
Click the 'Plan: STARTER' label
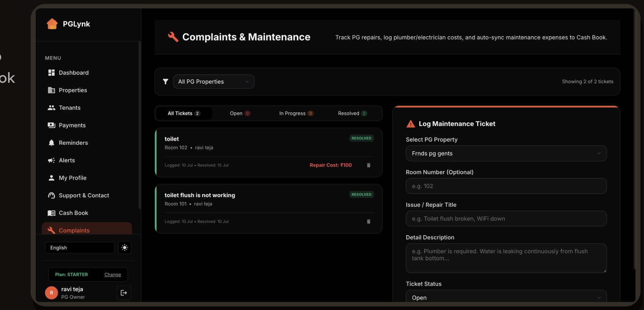tap(71, 275)
